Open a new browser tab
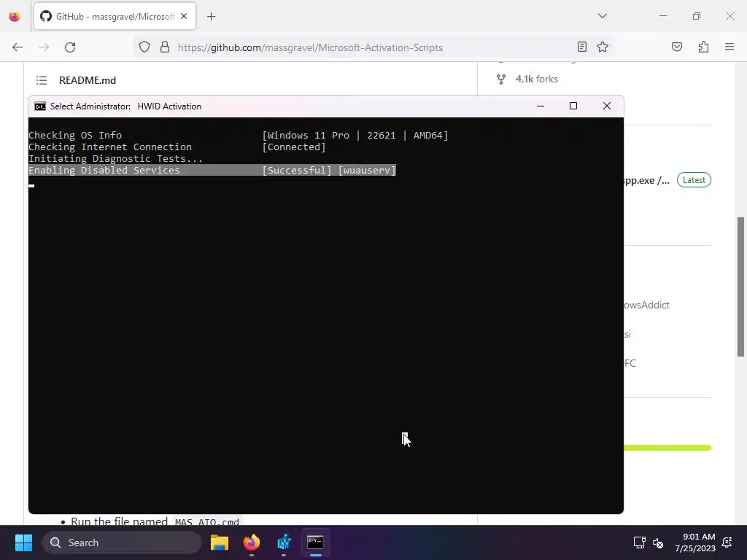The width and height of the screenshot is (747, 560). click(x=212, y=17)
